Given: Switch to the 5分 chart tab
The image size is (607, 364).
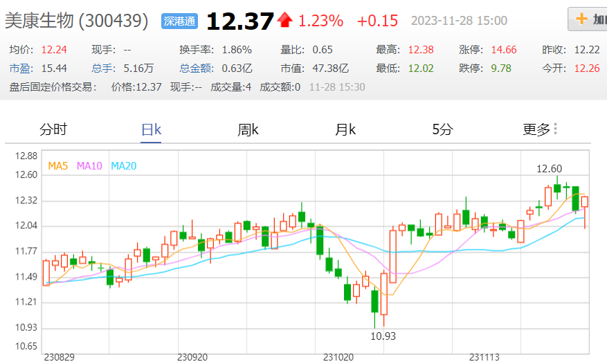Looking at the screenshot, I should pyautogui.click(x=442, y=129).
